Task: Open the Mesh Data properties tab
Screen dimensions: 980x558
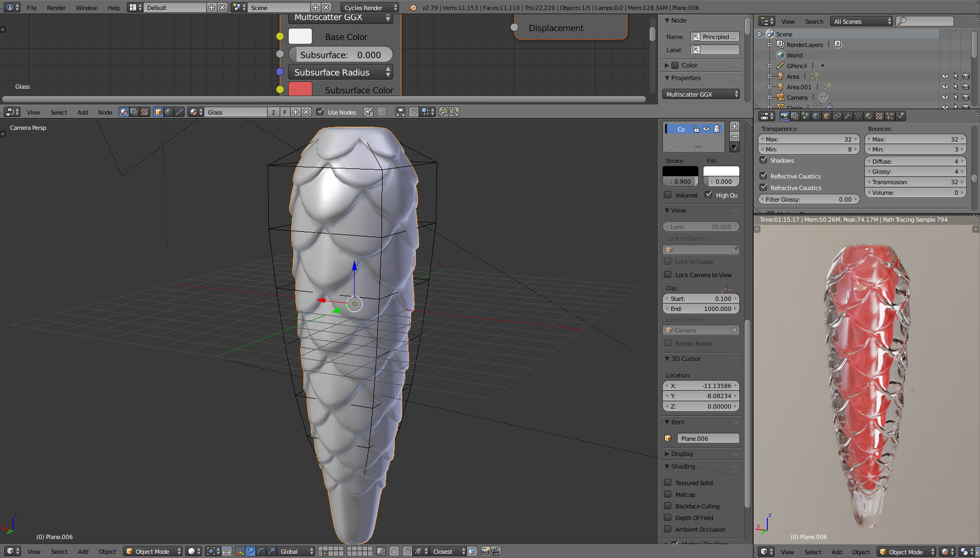Action: tap(858, 116)
